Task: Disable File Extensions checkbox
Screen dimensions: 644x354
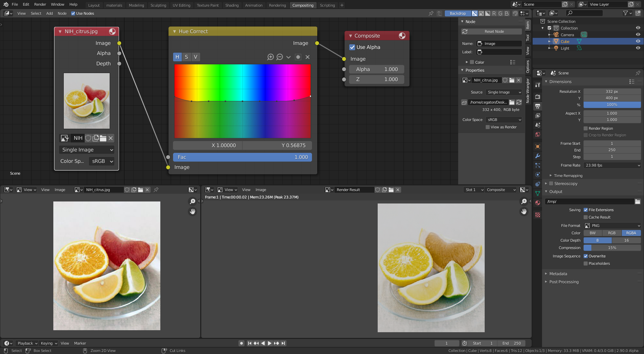Action: 586,210
